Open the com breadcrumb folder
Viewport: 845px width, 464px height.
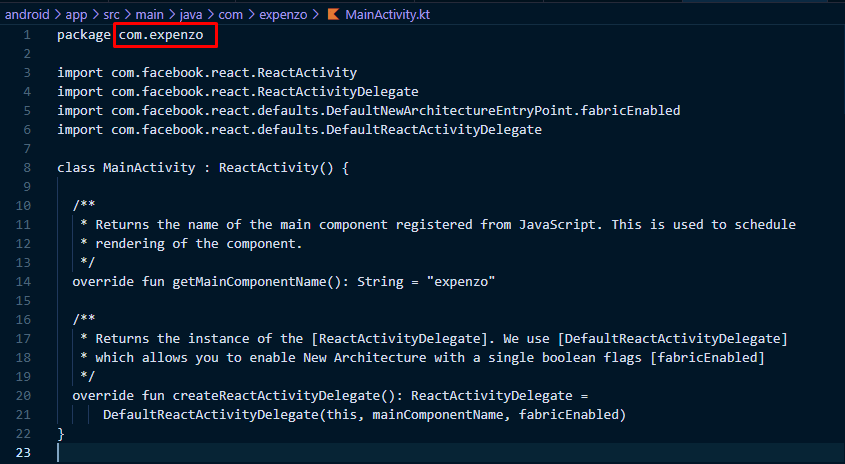(231, 15)
